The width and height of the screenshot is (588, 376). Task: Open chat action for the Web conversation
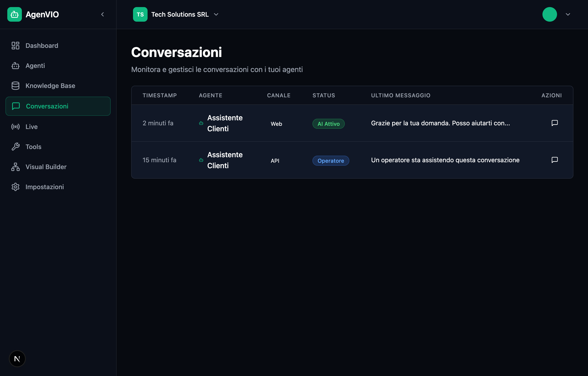click(555, 123)
